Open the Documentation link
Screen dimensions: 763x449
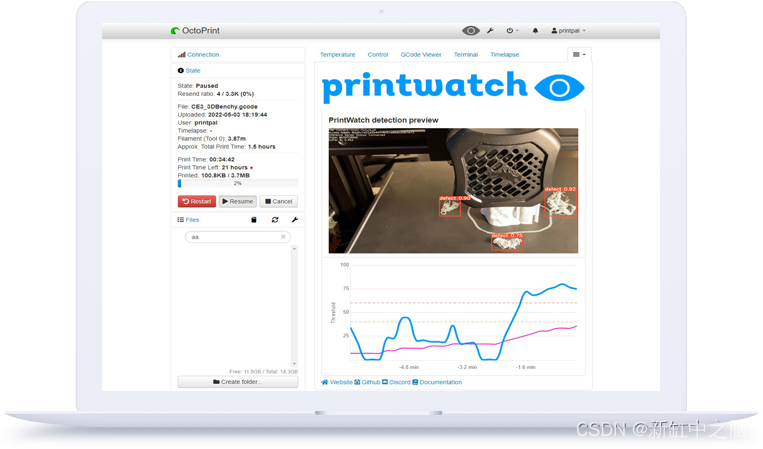437,382
